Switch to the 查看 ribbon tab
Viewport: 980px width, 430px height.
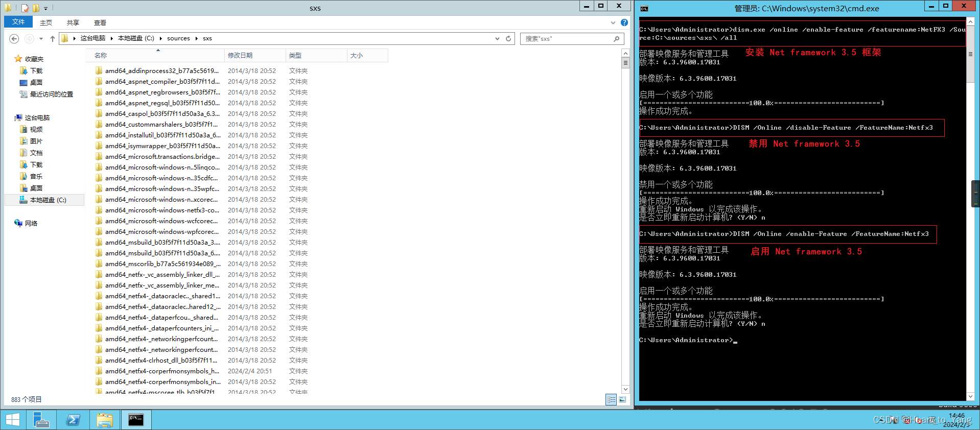tap(100, 23)
